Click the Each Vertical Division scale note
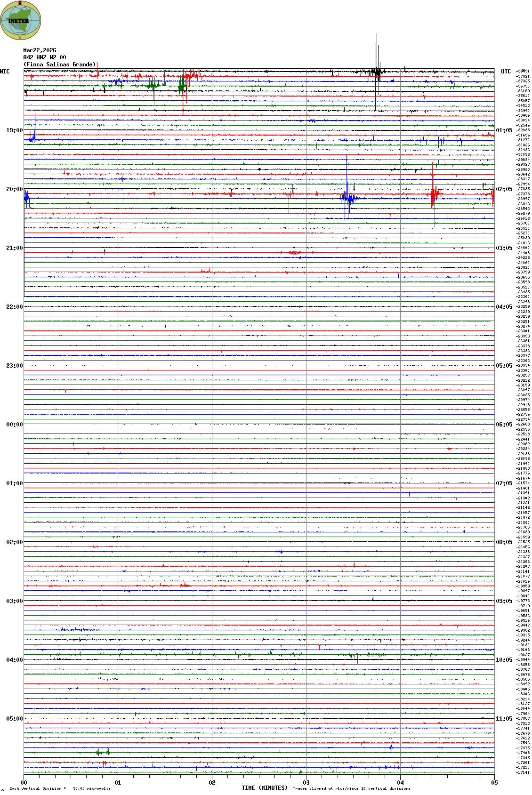 click(x=60, y=788)
